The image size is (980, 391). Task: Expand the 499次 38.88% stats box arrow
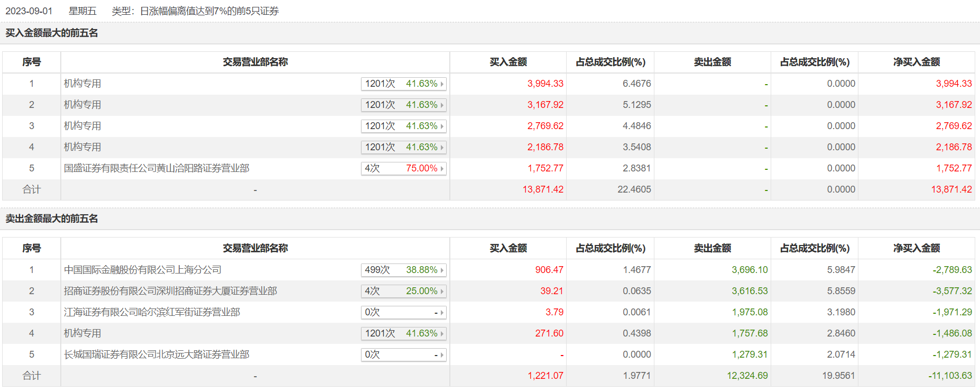[x=442, y=270]
